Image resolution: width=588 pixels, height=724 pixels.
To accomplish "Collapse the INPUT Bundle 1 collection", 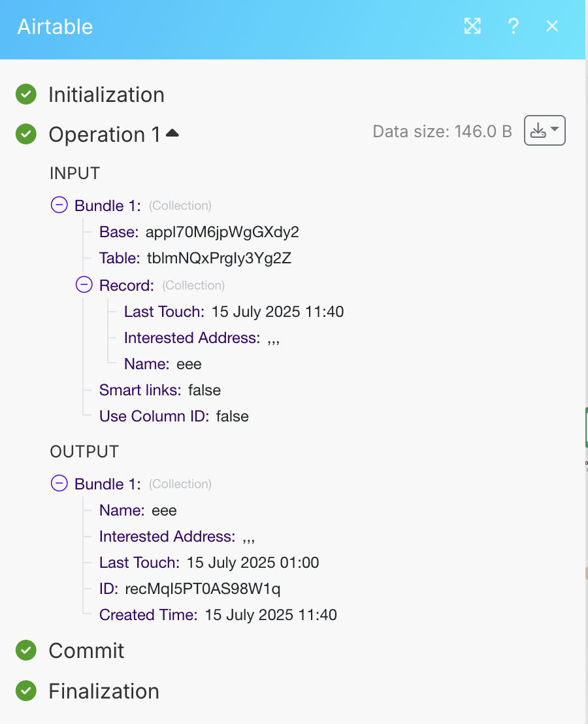I will [x=59, y=205].
